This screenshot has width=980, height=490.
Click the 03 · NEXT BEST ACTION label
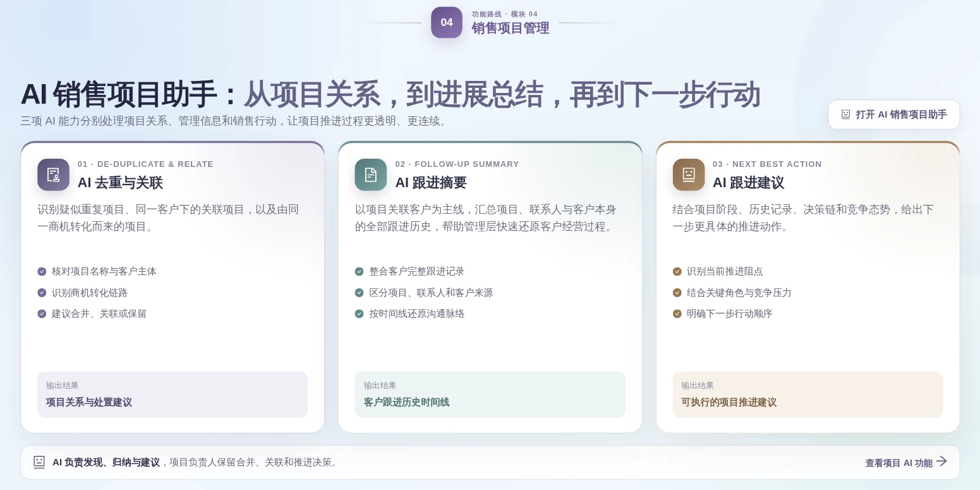click(768, 164)
